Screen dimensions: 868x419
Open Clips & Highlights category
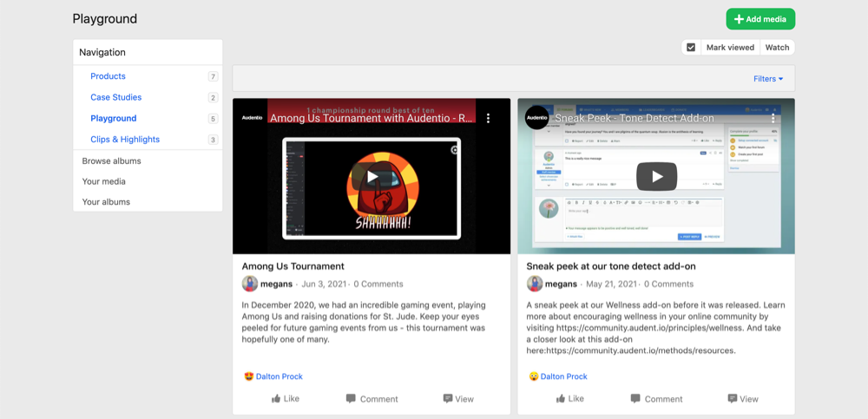point(125,140)
